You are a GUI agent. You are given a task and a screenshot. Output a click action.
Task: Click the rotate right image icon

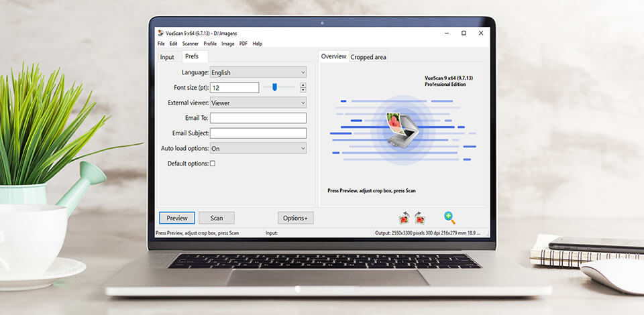[x=420, y=218]
